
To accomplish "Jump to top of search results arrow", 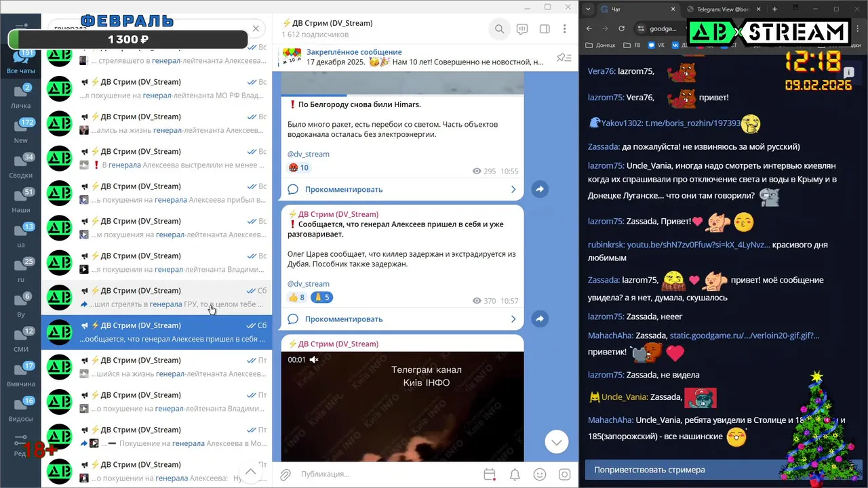I will (250, 472).
